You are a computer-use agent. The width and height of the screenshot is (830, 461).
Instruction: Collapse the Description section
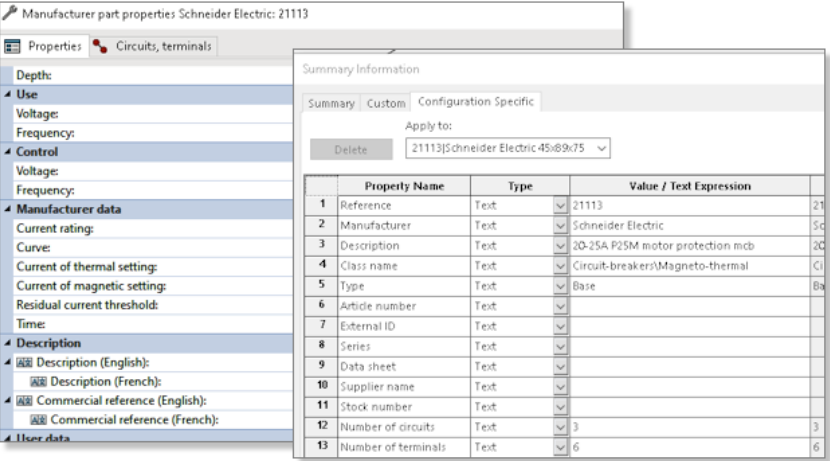[8, 343]
